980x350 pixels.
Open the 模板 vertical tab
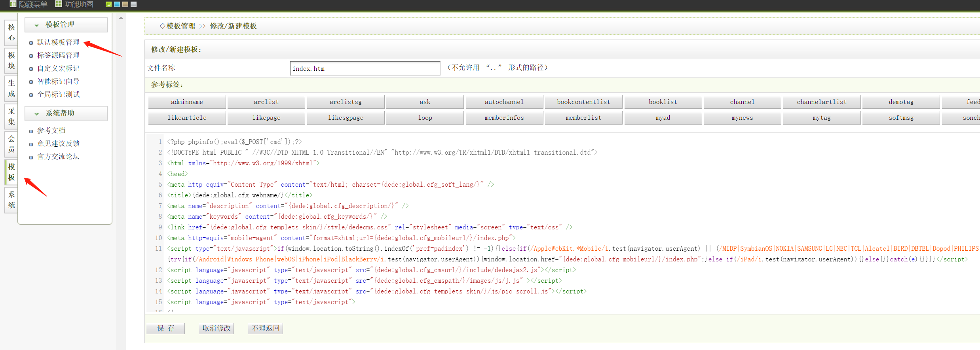11,172
